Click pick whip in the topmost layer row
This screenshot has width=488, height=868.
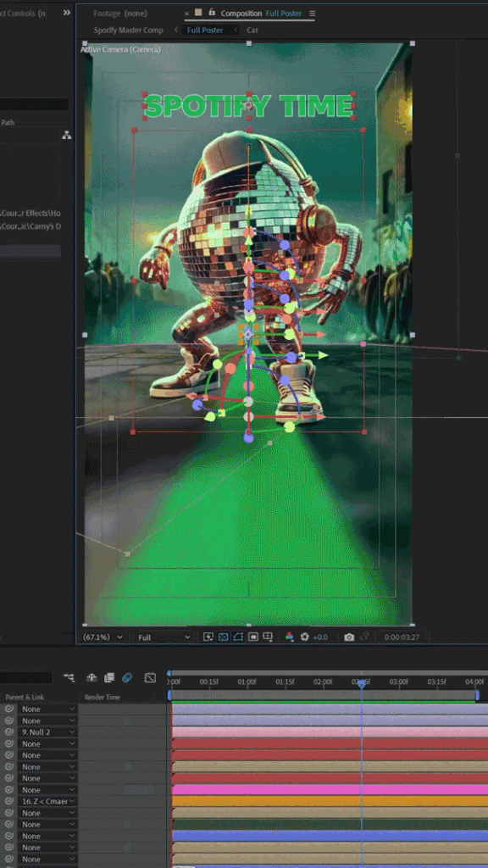point(8,709)
